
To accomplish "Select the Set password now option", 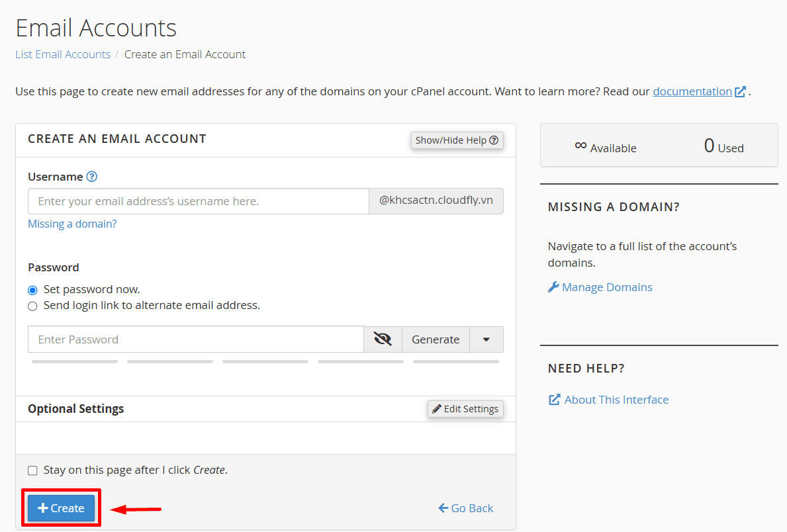I will point(32,290).
